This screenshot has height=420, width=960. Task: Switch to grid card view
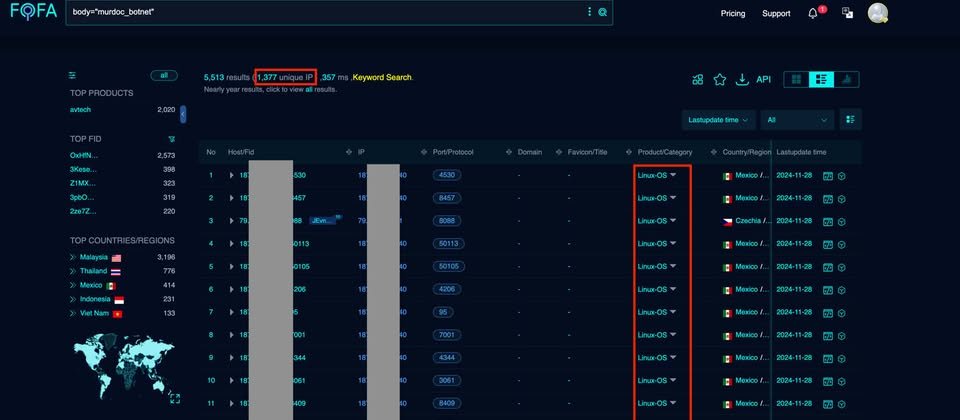[x=797, y=80]
